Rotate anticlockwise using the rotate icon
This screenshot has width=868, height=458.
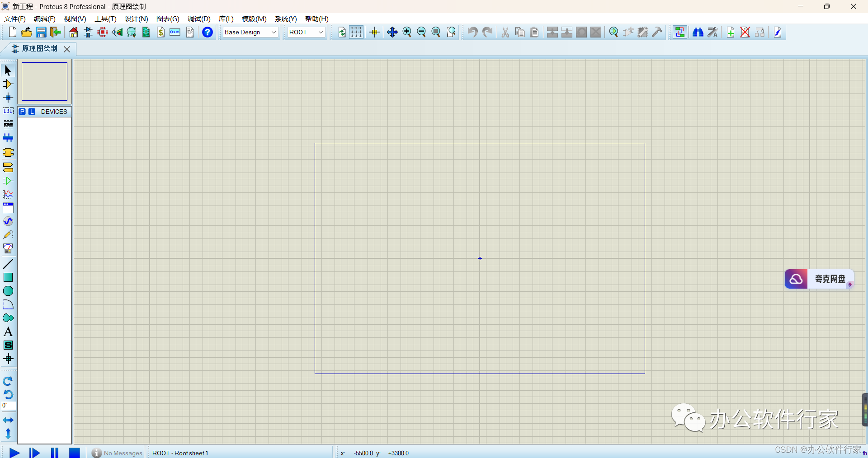(x=8, y=394)
